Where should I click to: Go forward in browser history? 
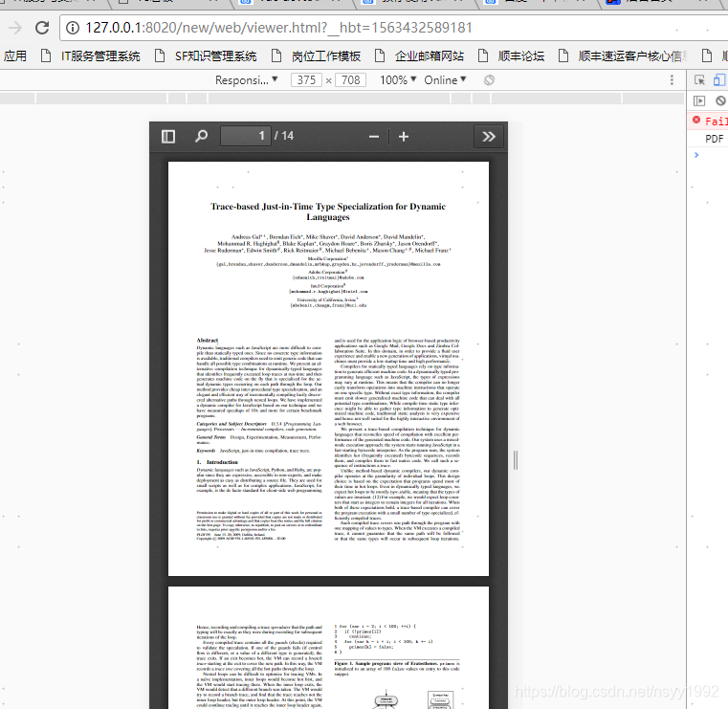click(x=15, y=28)
